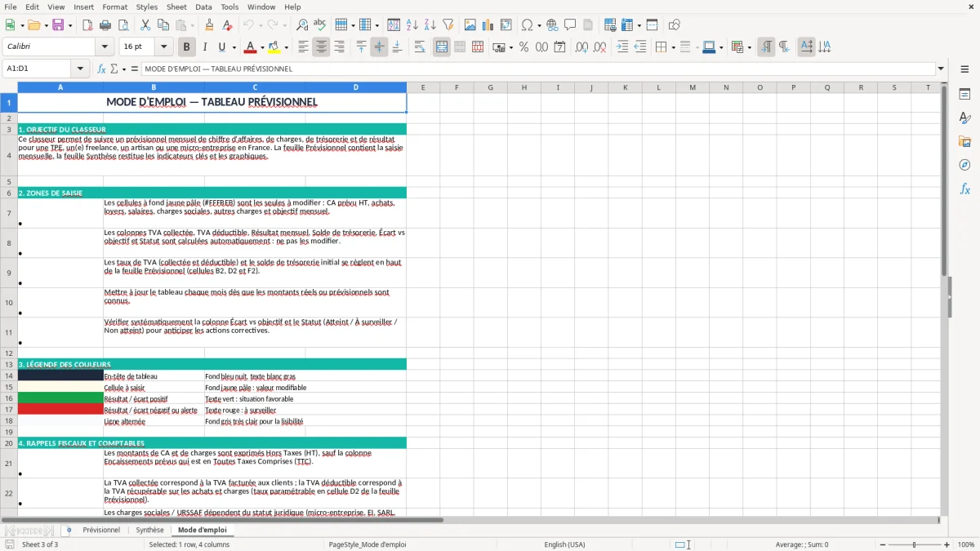The image size is (980, 551).
Task: Toggle Bold formatting
Action: [x=187, y=47]
